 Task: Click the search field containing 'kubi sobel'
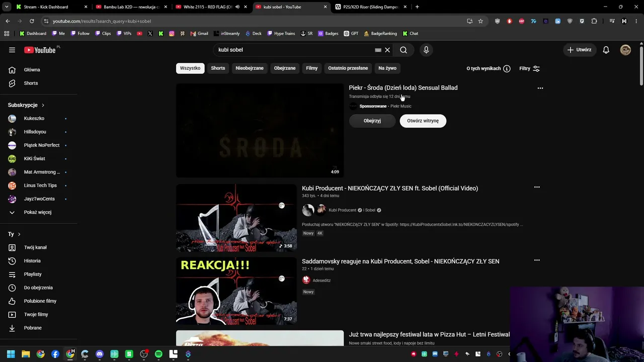295,50
